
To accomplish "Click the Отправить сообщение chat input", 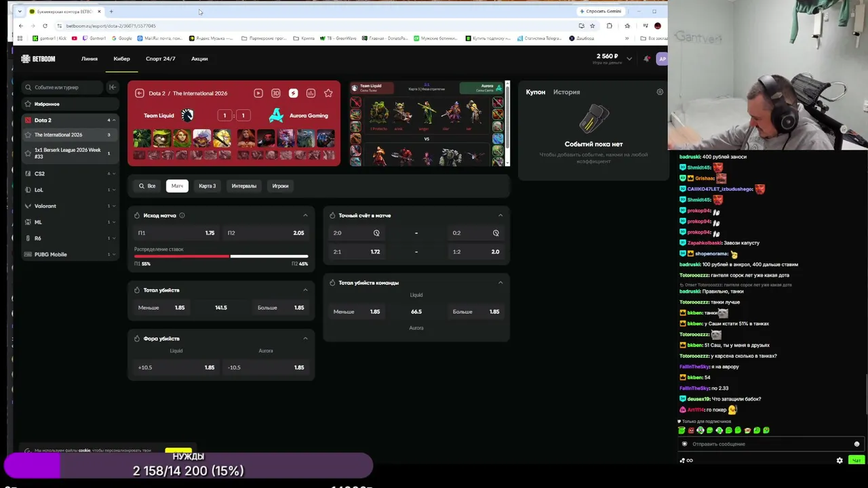I will [770, 444].
